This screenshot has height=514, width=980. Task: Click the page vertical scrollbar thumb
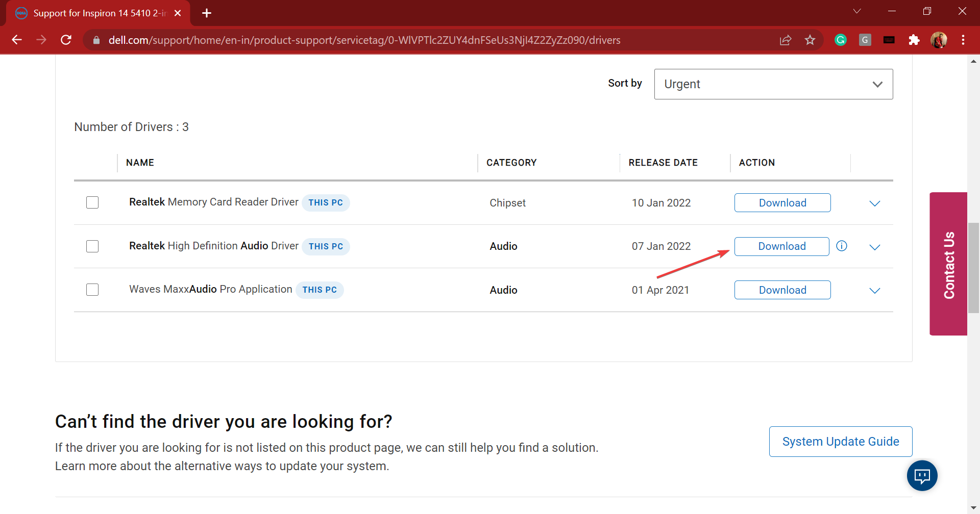point(973,268)
